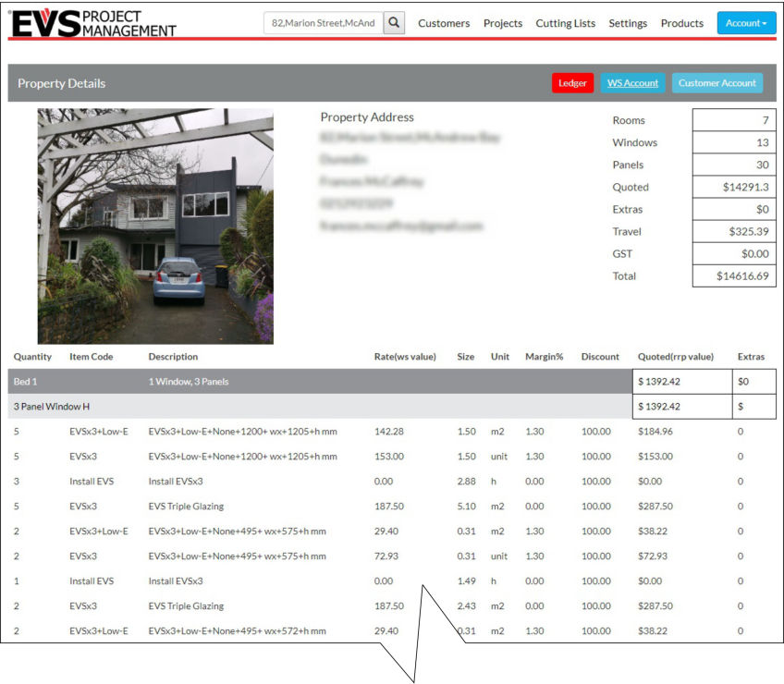Screen dimensions: 784x684
Task: Select the Travel amount field
Action: (x=734, y=232)
